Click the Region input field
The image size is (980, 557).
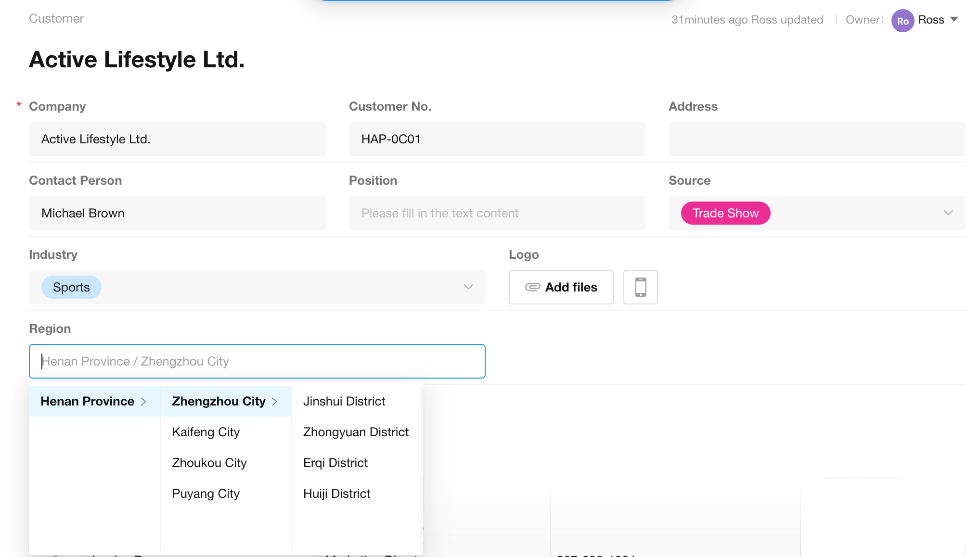coord(257,361)
